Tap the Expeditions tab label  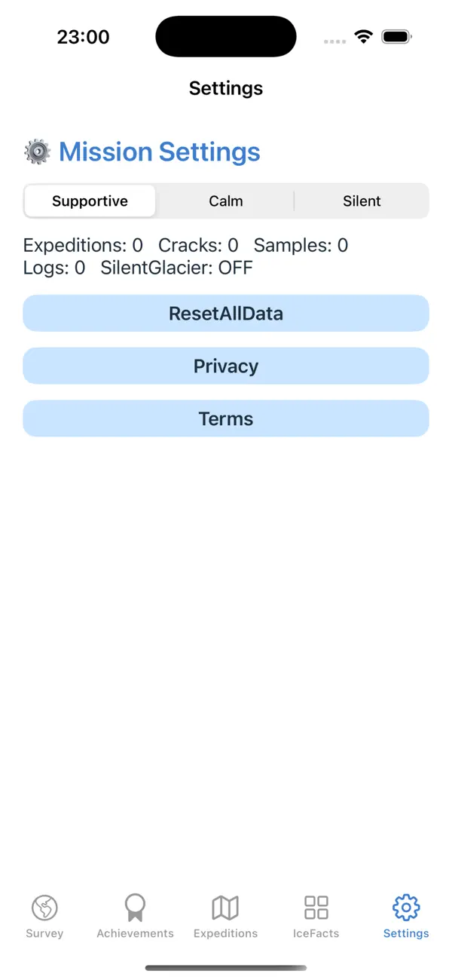pyautogui.click(x=225, y=933)
